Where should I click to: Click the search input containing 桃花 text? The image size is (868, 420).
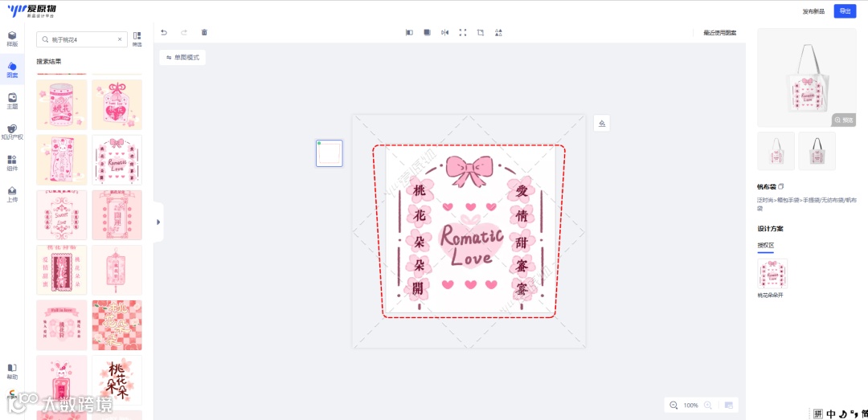coord(82,39)
